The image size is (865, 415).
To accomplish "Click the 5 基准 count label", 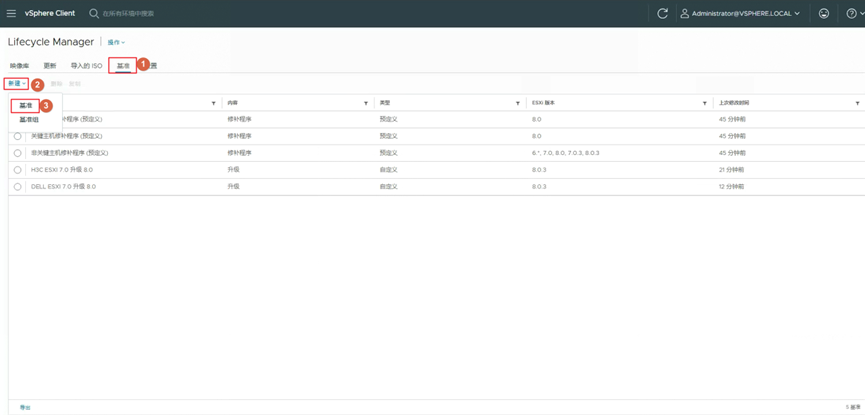I will pos(852,407).
